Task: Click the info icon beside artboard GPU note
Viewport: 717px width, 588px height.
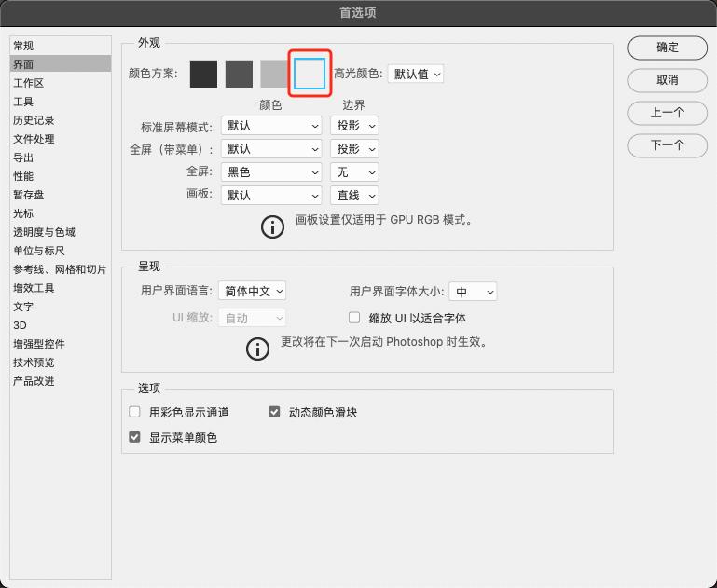Action: 272,226
